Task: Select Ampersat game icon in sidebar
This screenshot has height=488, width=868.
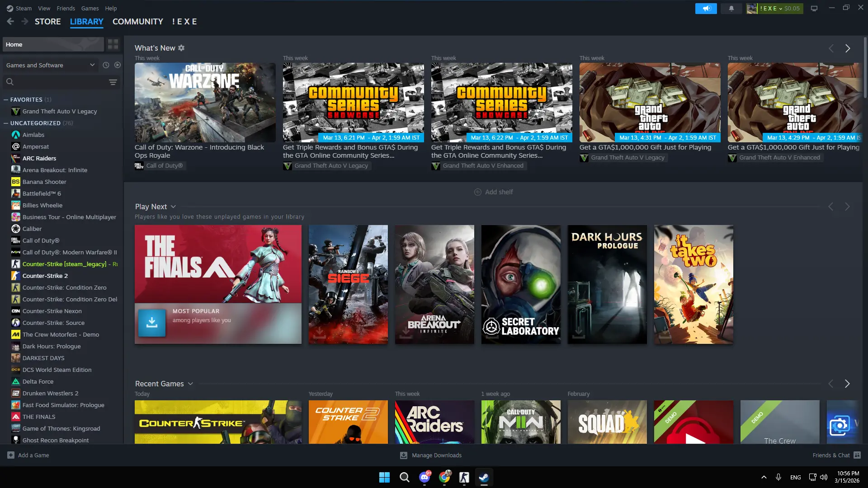Action: 16,146
